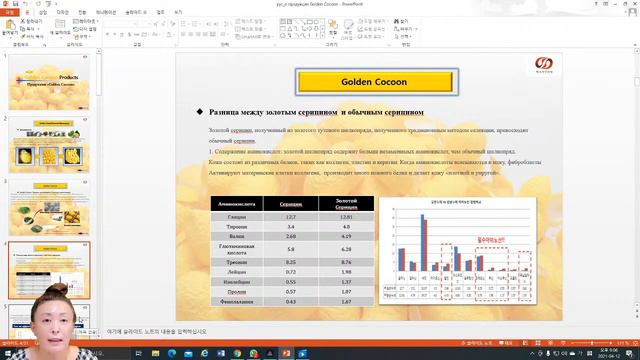Start slideshow from beginning quick access icon
Viewport: 640px width, 360px height.
tap(48, 4)
